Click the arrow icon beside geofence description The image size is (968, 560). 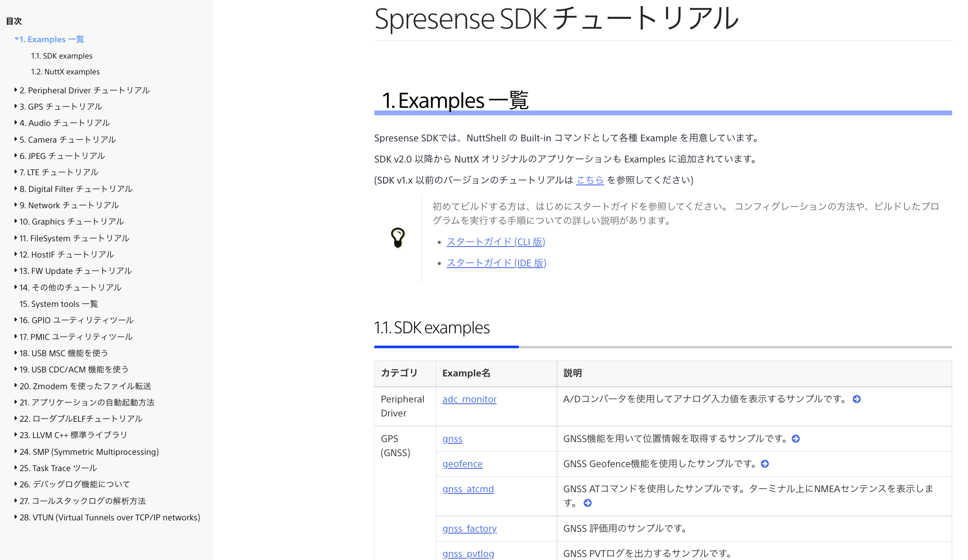(765, 464)
